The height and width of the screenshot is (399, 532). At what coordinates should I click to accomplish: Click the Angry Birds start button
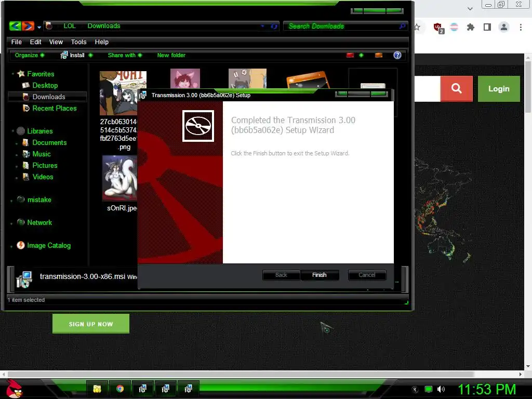(x=14, y=389)
